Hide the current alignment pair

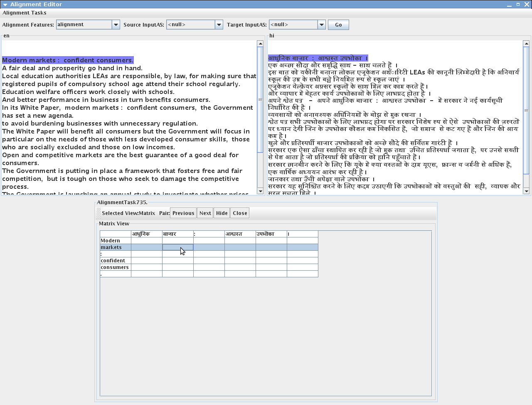click(x=222, y=213)
